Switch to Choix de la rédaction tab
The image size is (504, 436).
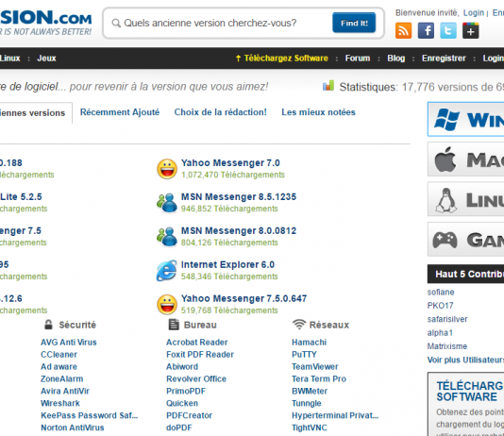[221, 112]
